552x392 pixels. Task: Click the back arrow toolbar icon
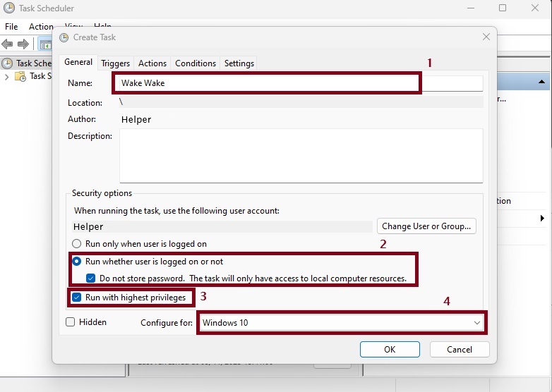tap(7, 44)
